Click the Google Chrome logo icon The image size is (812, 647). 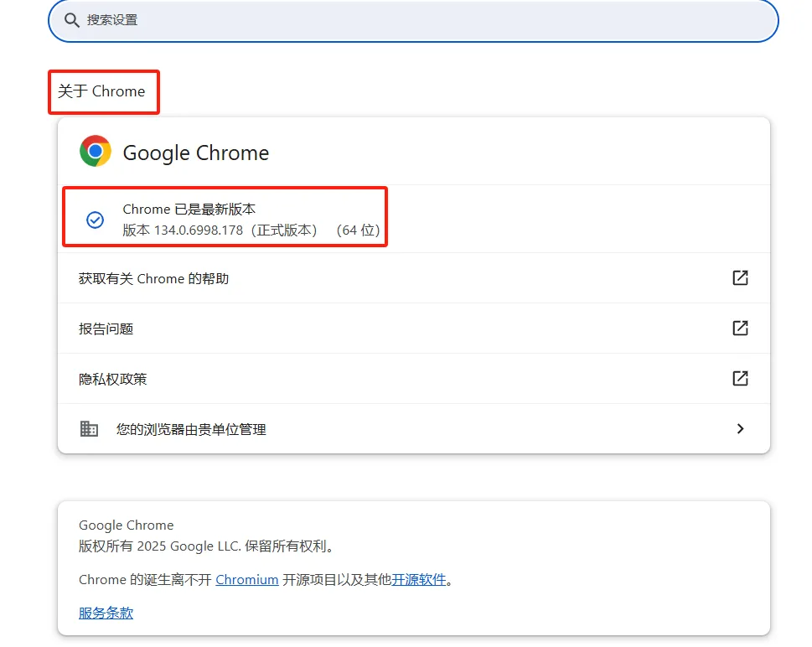tap(96, 152)
